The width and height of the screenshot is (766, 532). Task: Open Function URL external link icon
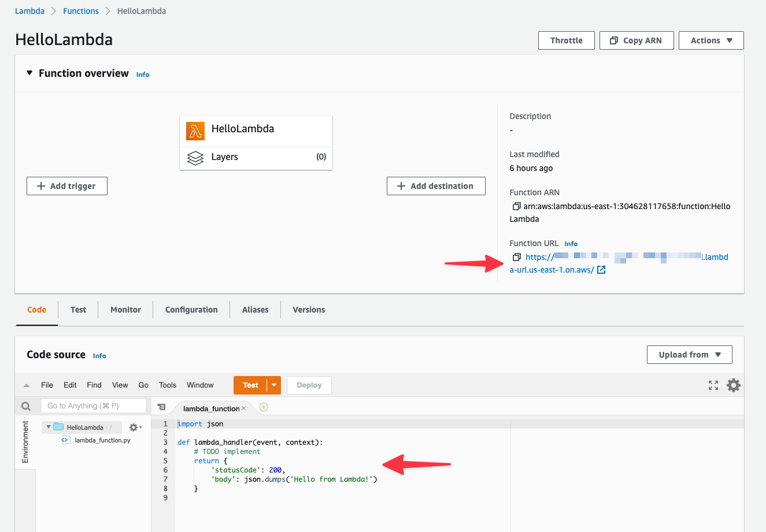click(601, 270)
